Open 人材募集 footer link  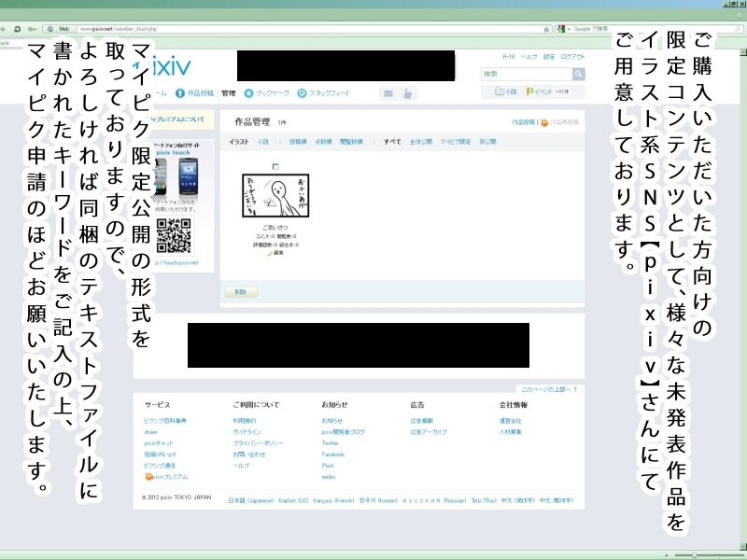tap(510, 432)
